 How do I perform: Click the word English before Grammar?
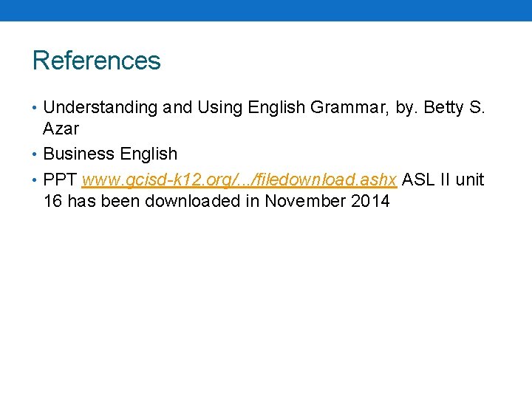[x=278, y=108]
